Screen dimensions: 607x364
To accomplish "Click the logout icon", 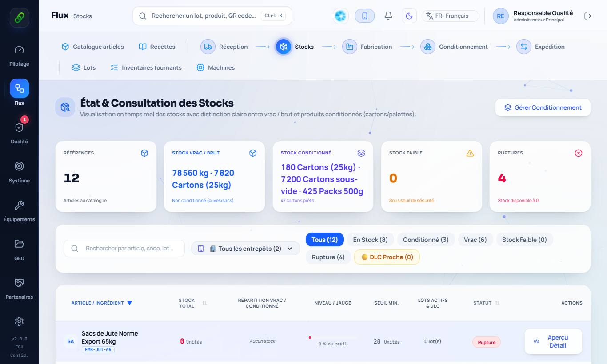I will 588,16.
